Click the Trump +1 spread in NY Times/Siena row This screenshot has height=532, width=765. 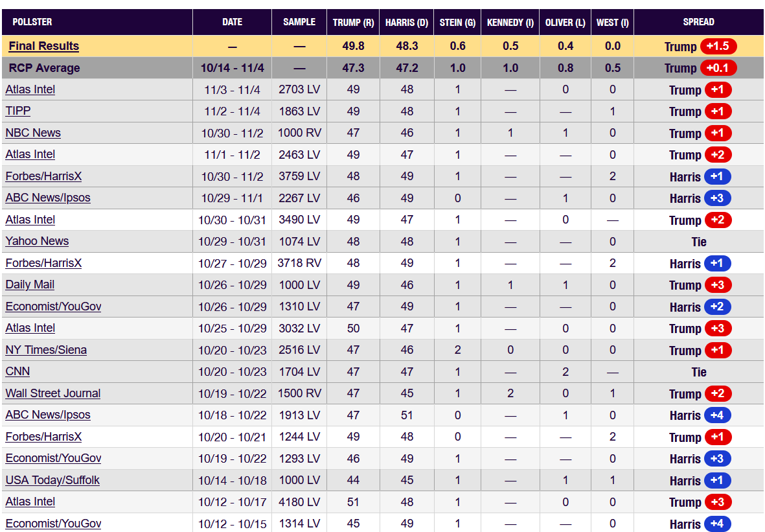click(700, 350)
